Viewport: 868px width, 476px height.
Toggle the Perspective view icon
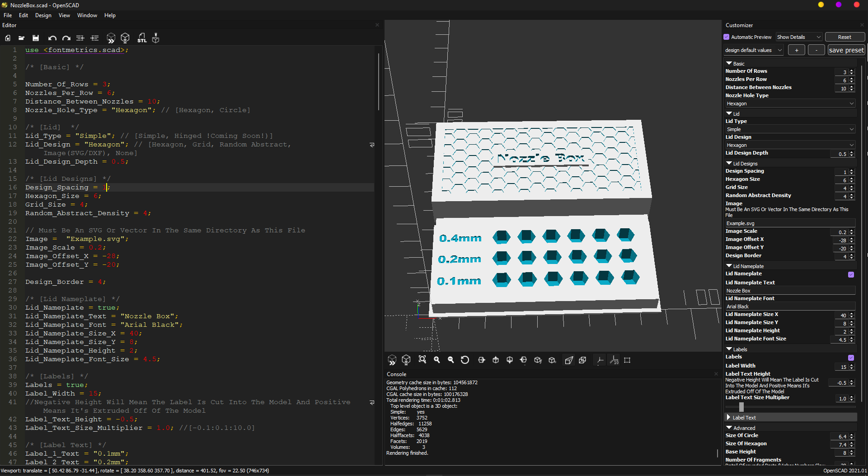pos(569,360)
